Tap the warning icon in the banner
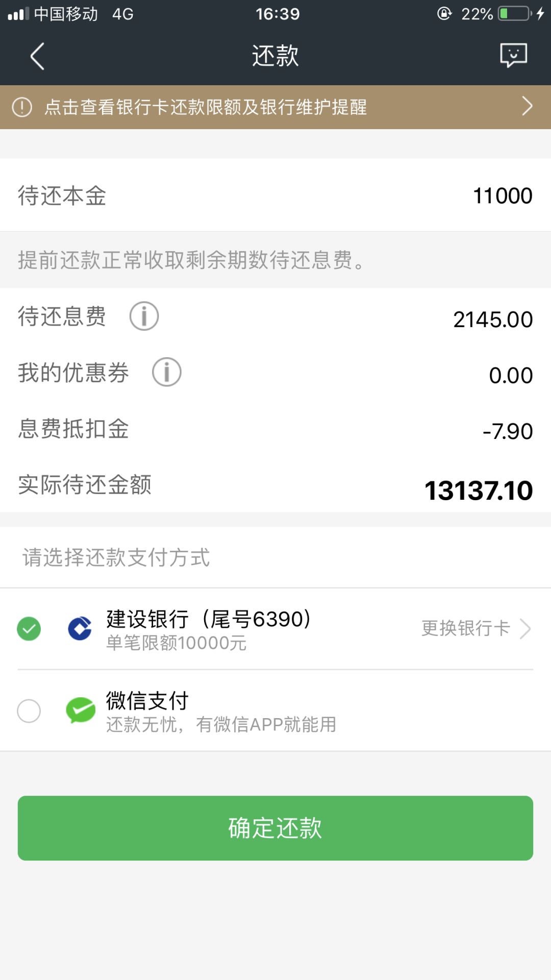551x980 pixels. pos(22,107)
